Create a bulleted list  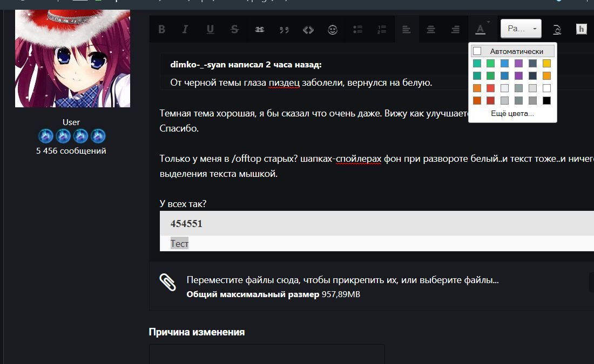pyautogui.click(x=357, y=29)
